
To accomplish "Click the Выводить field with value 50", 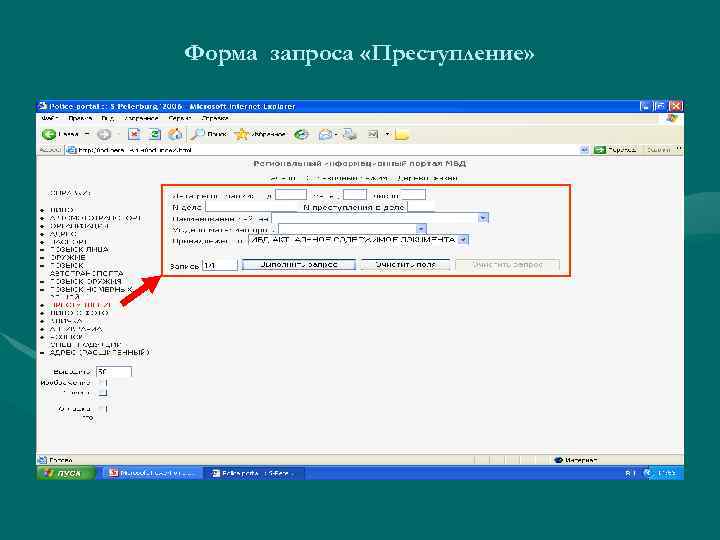I will (x=113, y=371).
